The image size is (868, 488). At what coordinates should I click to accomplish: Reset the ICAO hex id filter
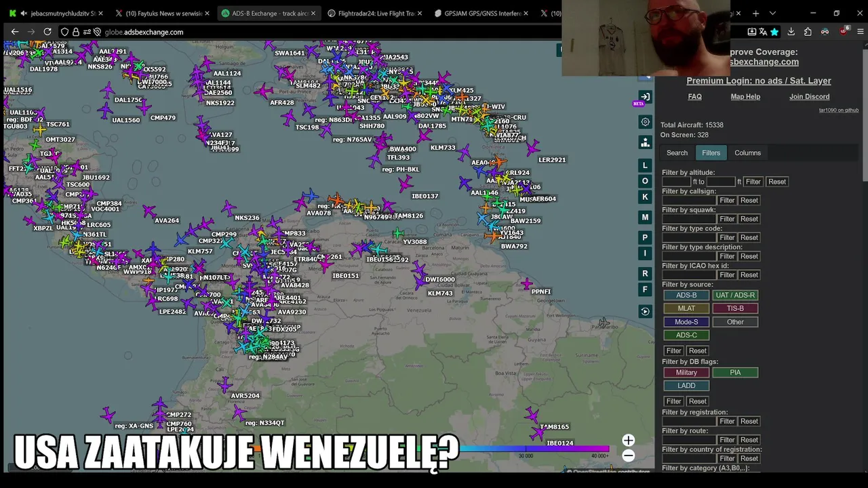pos(749,275)
